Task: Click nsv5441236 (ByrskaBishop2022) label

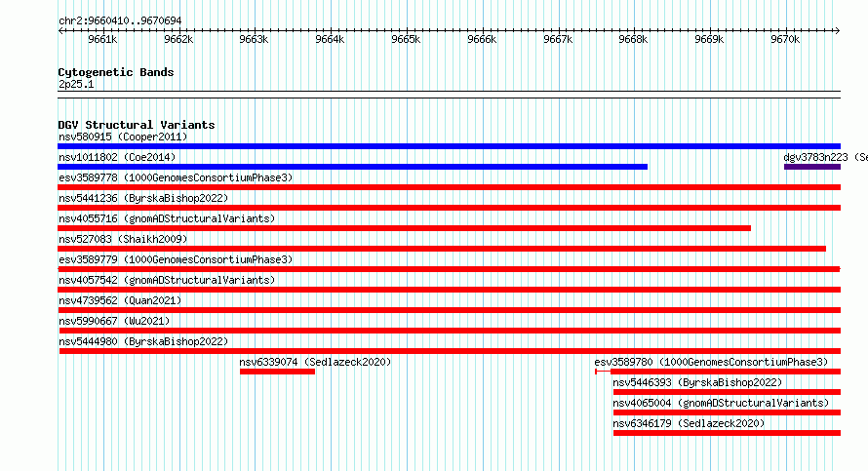Action: [143, 198]
